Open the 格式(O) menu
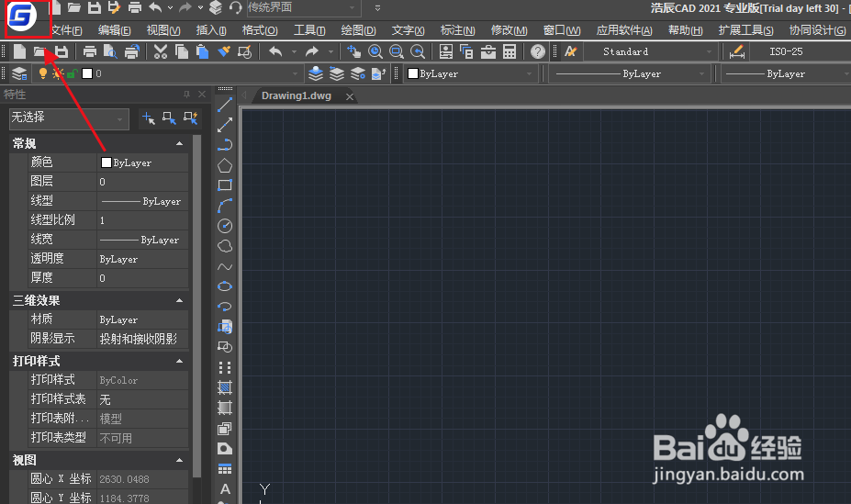The height and width of the screenshot is (504, 851). (260, 30)
